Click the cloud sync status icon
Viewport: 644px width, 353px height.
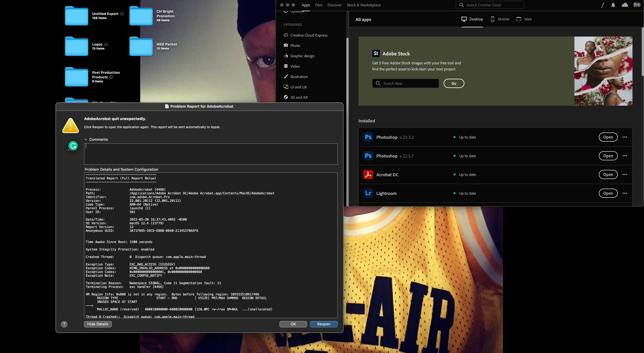click(x=625, y=5)
